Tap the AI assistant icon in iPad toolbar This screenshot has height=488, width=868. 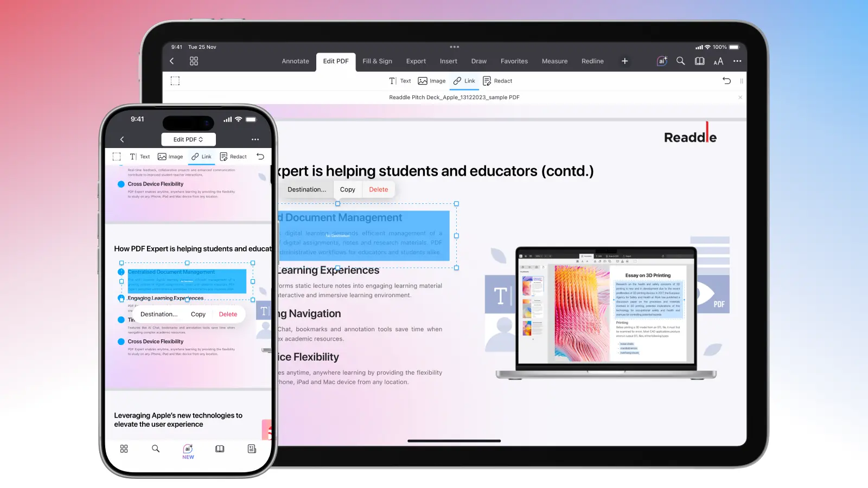662,61
